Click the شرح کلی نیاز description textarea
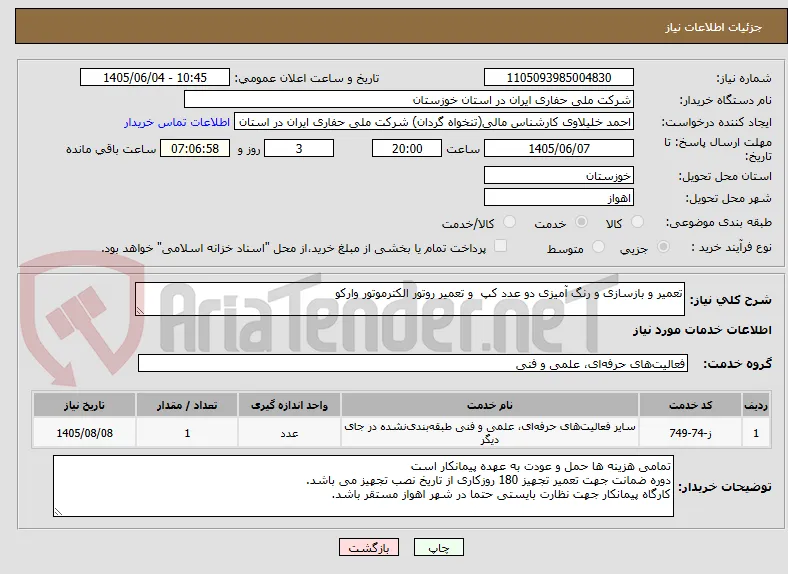The image size is (788, 574). click(410, 299)
